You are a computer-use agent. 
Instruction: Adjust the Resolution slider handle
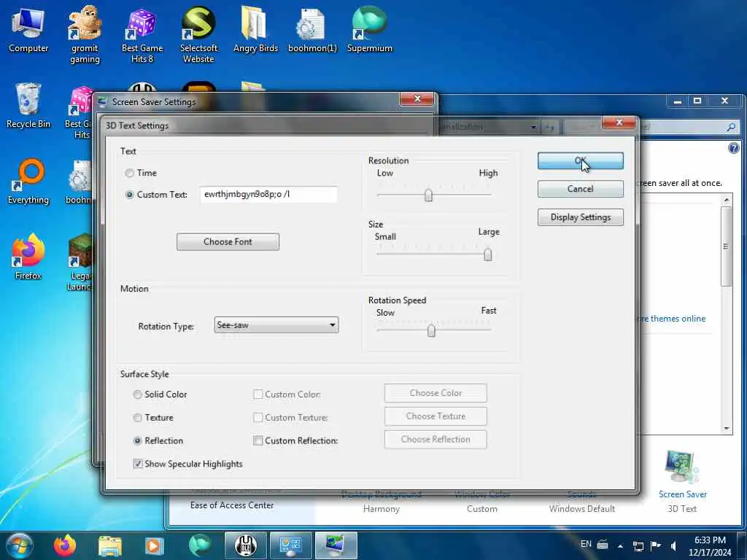click(428, 195)
